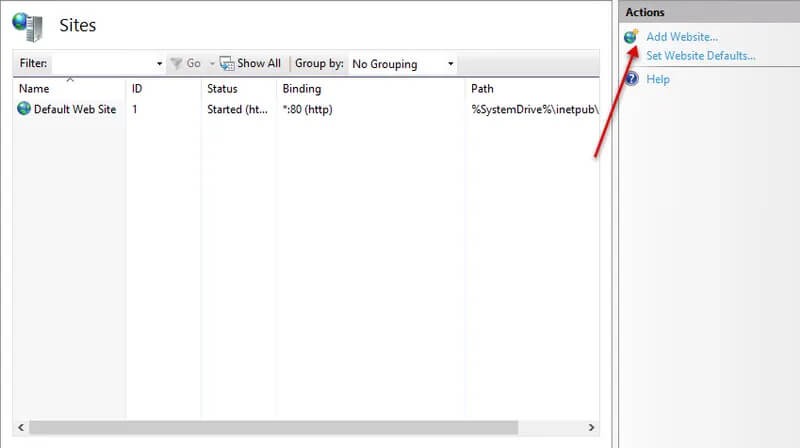Image resolution: width=800 pixels, height=448 pixels.
Task: Click the Go filter icon
Action: point(176,63)
